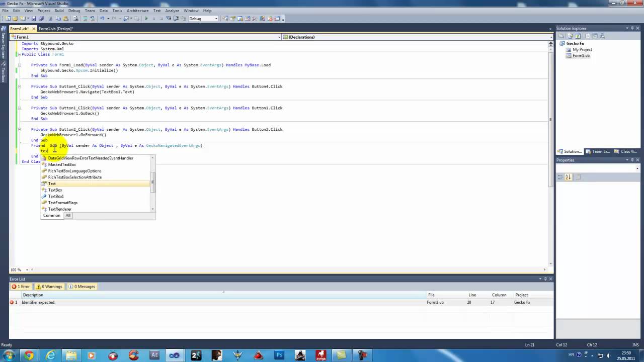This screenshot has width=644, height=362.
Task: Choose TextFormatFlags in the IntelliSense list
Action: tap(96, 203)
